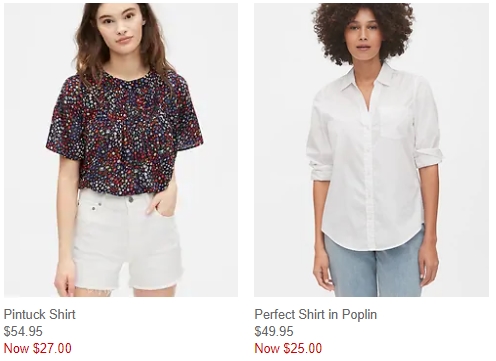
Task: Click the Now $27.00 sale price
Action: point(38,348)
